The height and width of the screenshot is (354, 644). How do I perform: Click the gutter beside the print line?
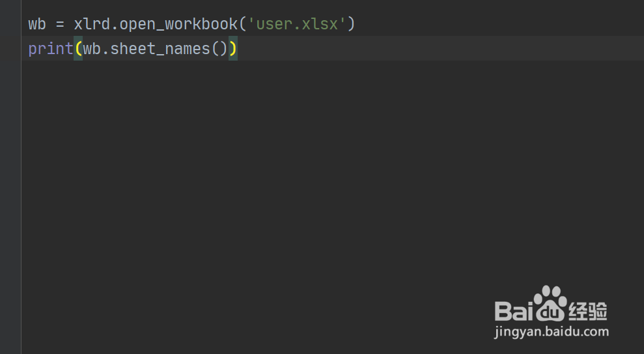pyautogui.click(x=10, y=48)
